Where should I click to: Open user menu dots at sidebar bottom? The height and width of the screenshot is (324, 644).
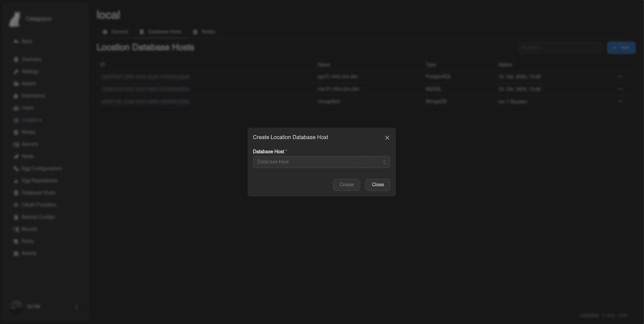tap(76, 307)
